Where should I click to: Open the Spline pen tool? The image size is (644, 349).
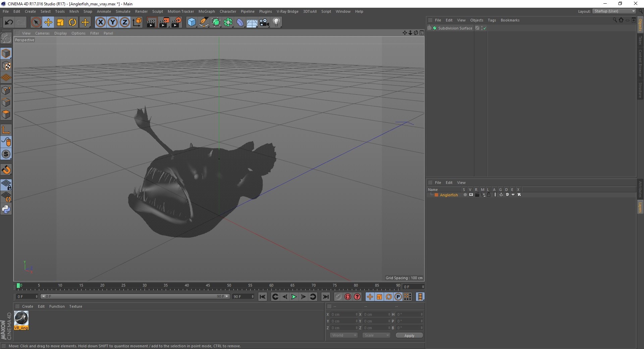pos(204,22)
